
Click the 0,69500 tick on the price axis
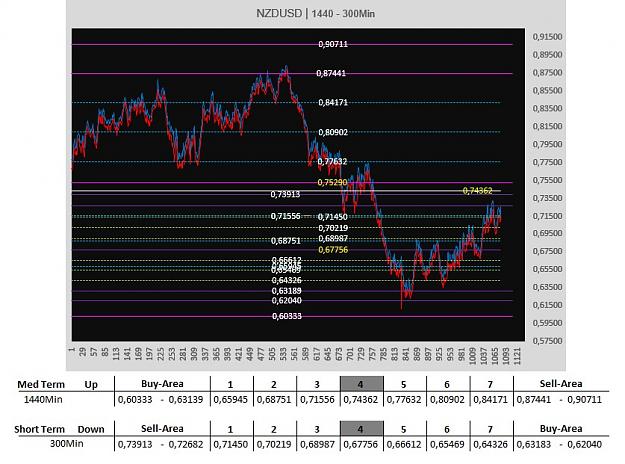pyautogui.click(x=547, y=233)
